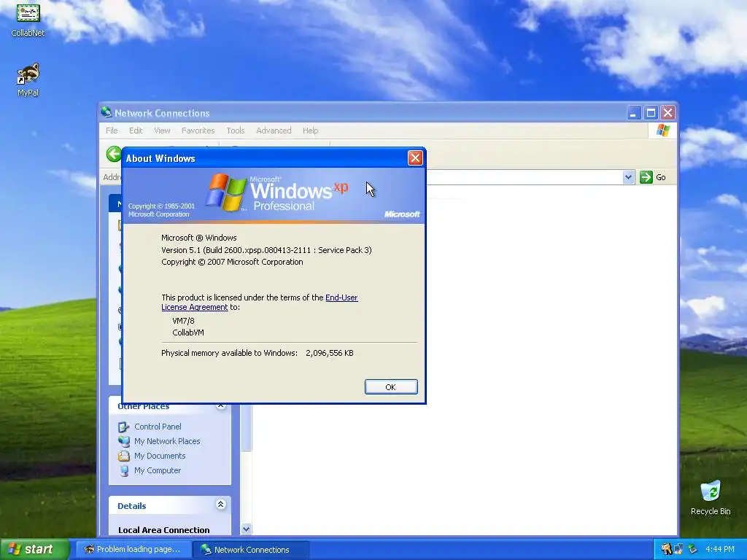Click OK in the About Windows dialog
The height and width of the screenshot is (560, 747).
point(391,386)
